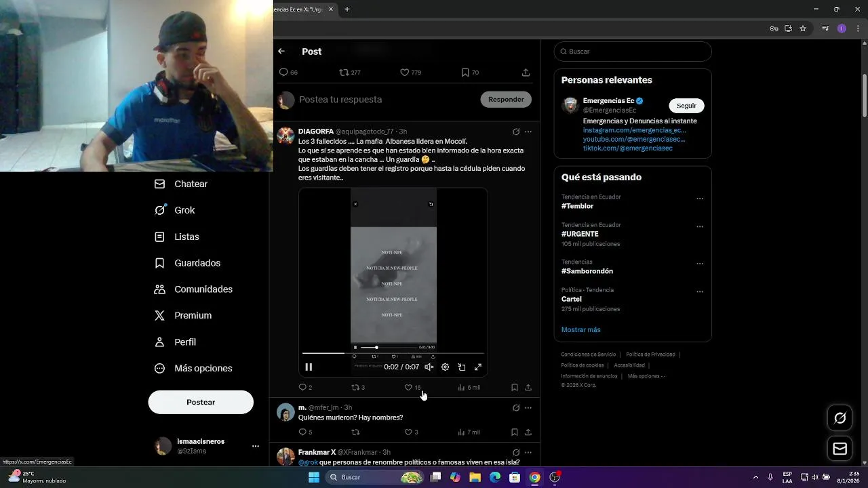
Task: Share the reply by @mfer_jm
Action: (x=528, y=432)
